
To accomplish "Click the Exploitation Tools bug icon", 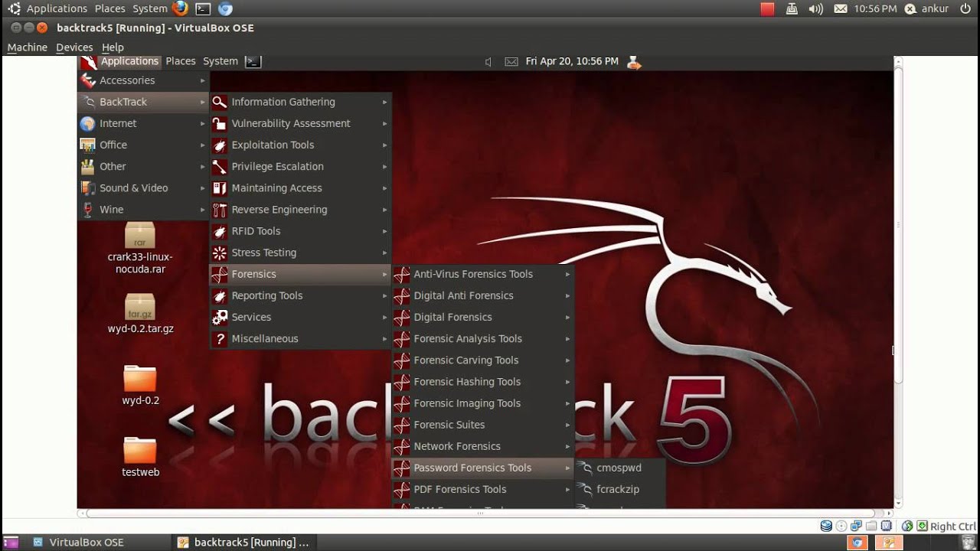I will [x=220, y=145].
